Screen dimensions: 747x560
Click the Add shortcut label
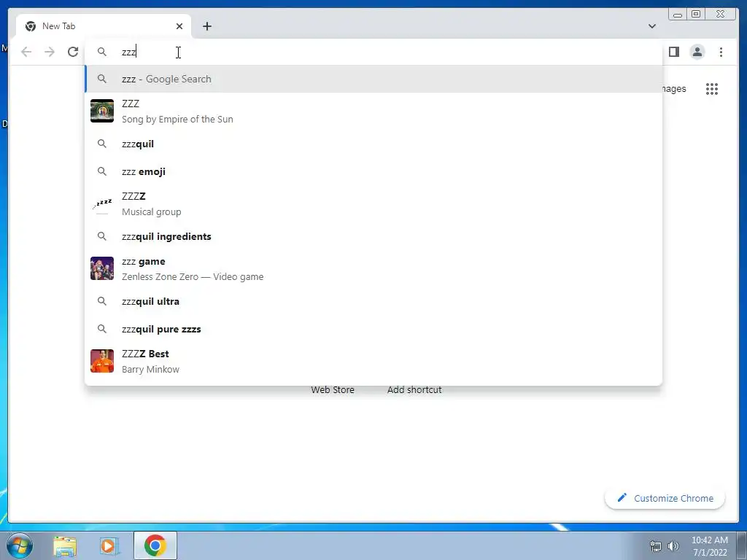click(x=414, y=389)
